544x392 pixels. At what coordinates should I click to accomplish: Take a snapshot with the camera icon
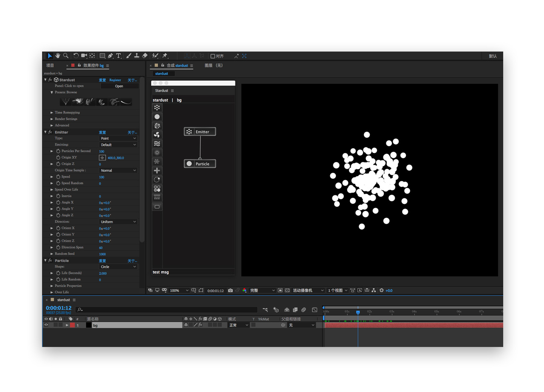pyautogui.click(x=230, y=290)
